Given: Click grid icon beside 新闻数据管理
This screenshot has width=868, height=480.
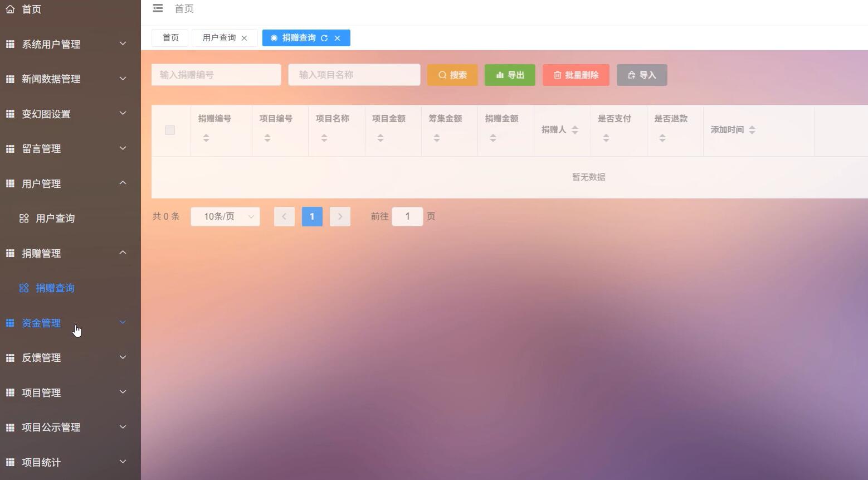Looking at the screenshot, I should point(10,79).
